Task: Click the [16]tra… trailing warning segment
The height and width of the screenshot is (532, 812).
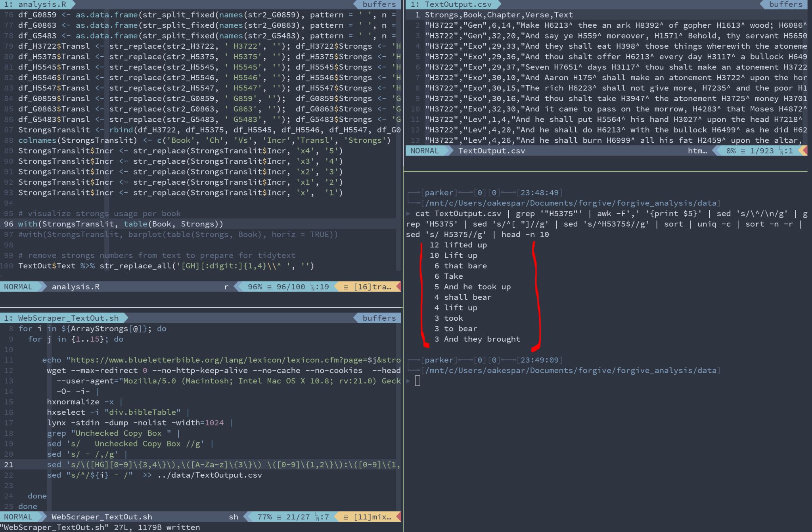Action: coord(368,287)
